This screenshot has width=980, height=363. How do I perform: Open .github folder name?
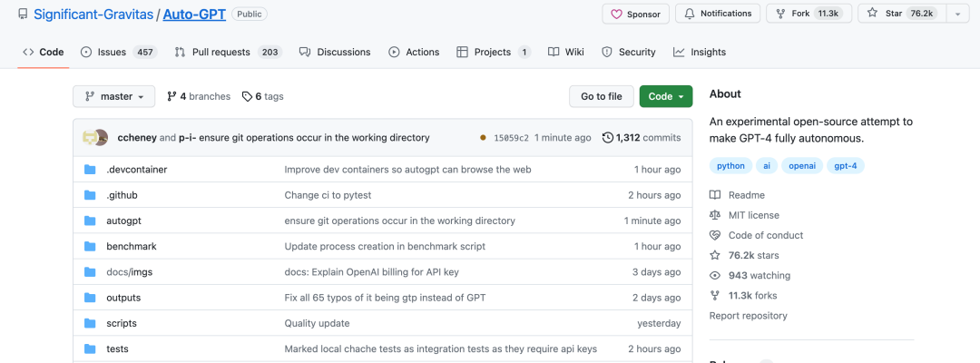coord(122,195)
